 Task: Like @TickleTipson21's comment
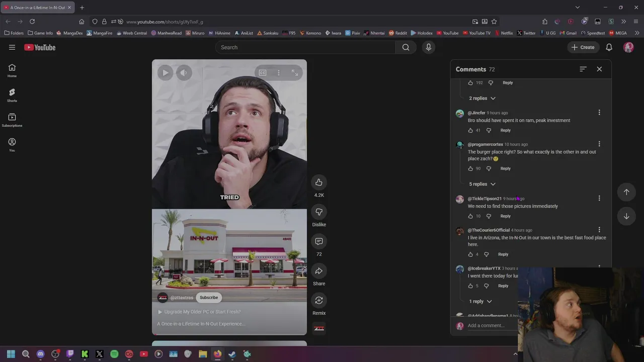(x=470, y=216)
